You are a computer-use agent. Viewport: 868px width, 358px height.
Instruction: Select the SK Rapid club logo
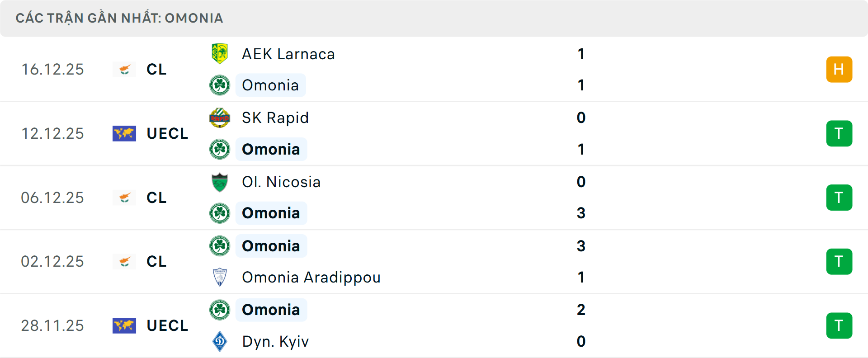(x=220, y=118)
